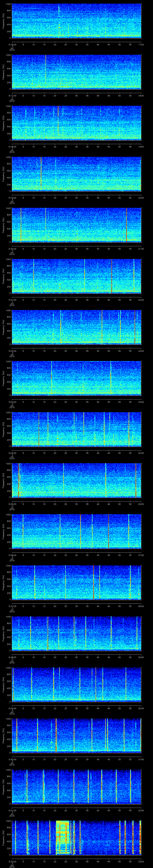Image resolution: width=153 pixels, height=868 pixels.
Task: Select the spectrogram panel starting at 5:25:00
Action: coord(76,481)
